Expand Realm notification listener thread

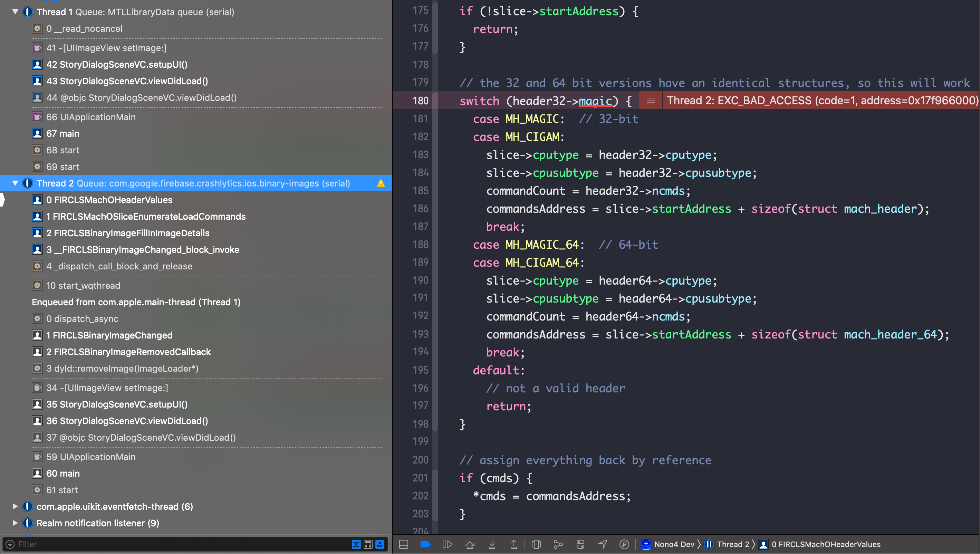[15, 523]
